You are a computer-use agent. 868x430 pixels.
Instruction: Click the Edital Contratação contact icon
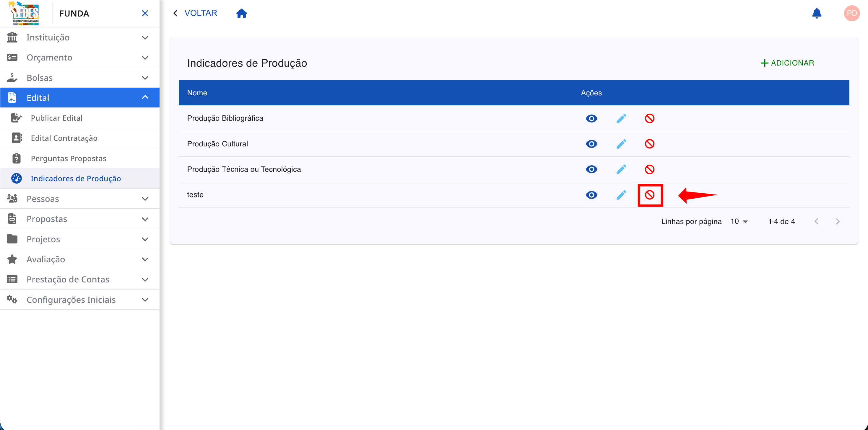point(17,138)
